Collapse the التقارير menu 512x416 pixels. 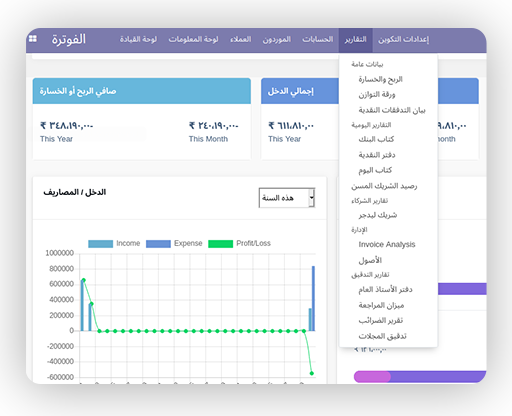(356, 40)
